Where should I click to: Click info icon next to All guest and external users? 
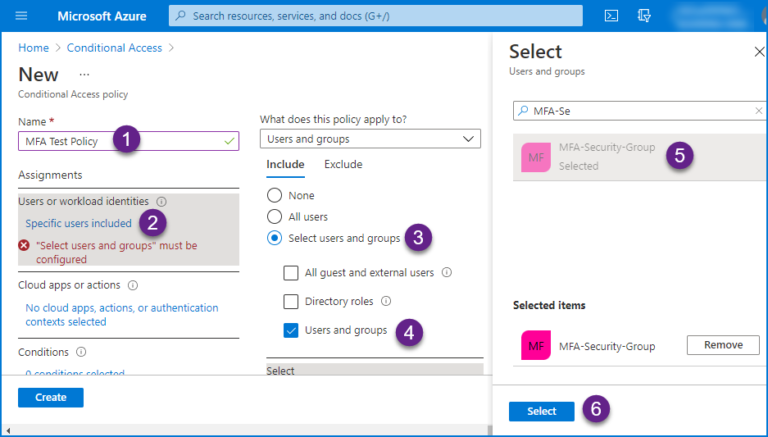(x=447, y=272)
